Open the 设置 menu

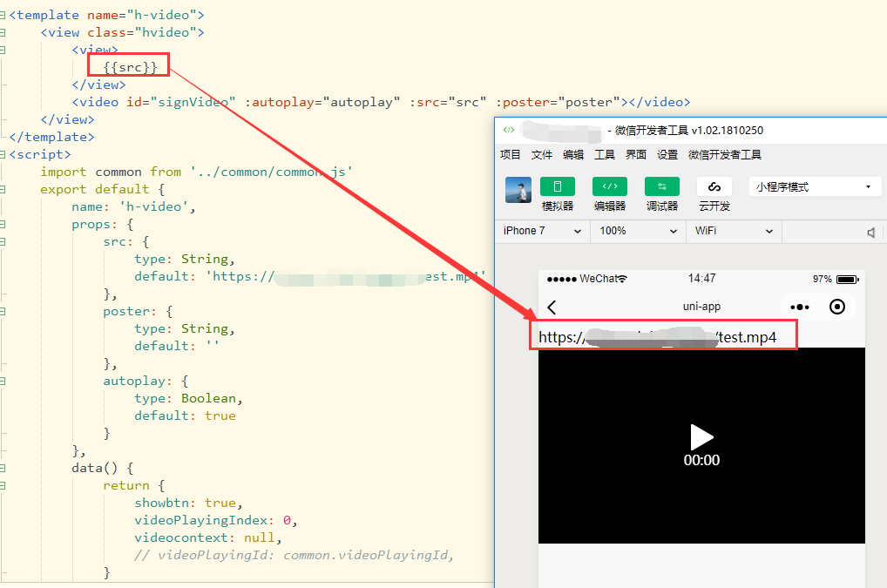pos(667,155)
